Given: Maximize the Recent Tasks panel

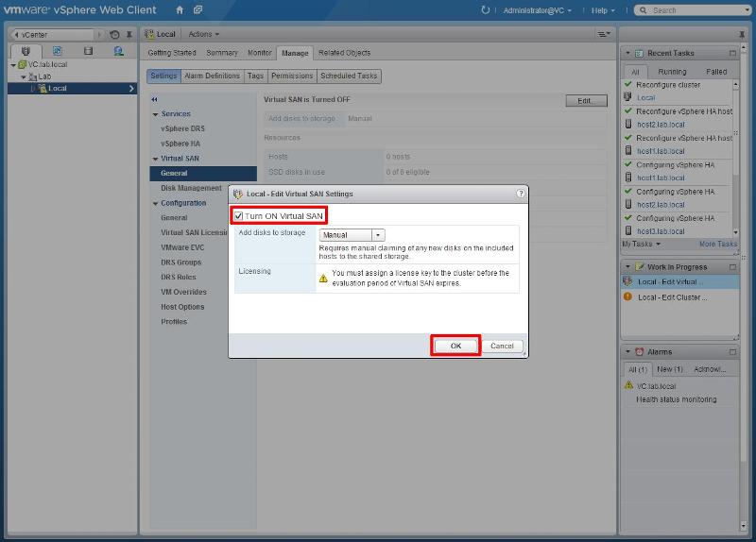Looking at the screenshot, I should pyautogui.click(x=733, y=53).
